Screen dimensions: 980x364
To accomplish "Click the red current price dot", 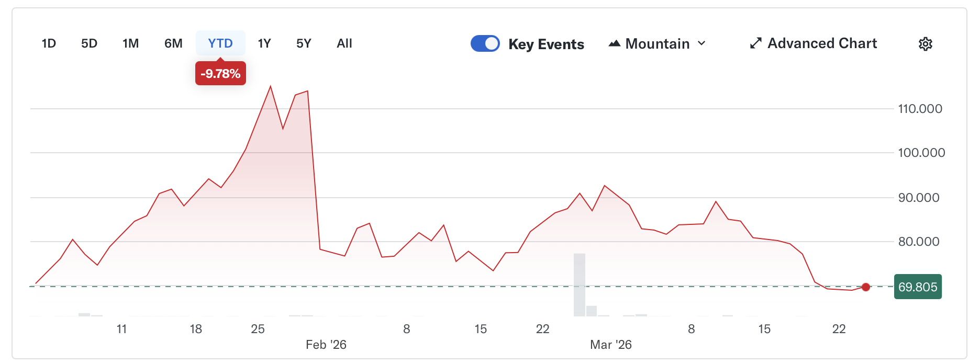I will 865,287.
